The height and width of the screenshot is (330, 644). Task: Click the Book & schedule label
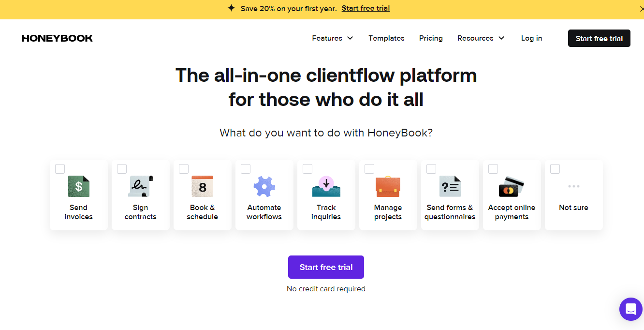tap(203, 212)
